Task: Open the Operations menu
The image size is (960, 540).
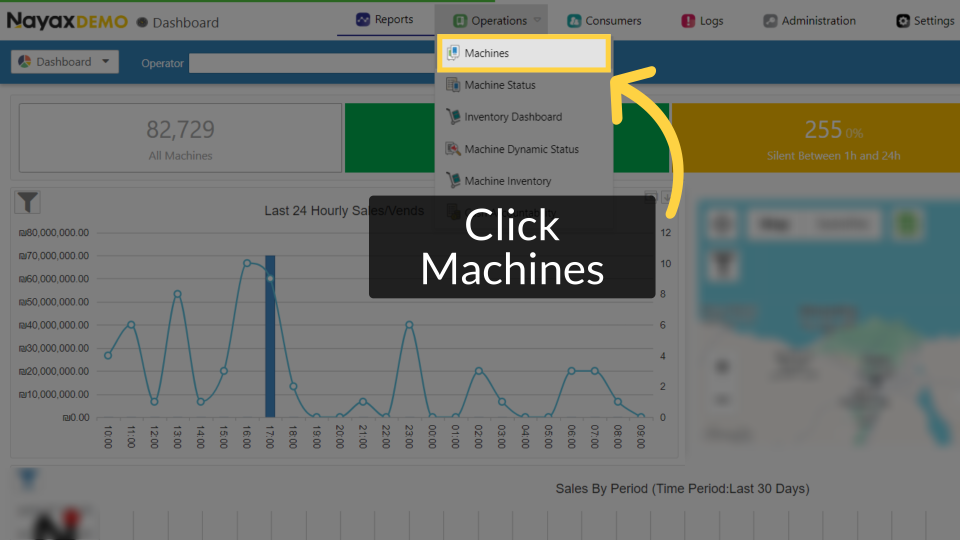Action: pos(492,20)
